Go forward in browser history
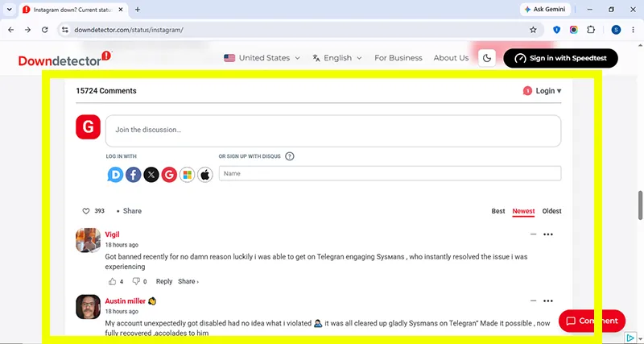644x344 pixels. click(27, 30)
